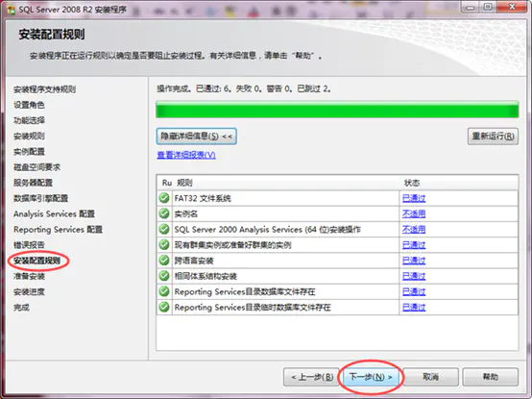Minimize the SQL Server setup window

(x=471, y=7)
